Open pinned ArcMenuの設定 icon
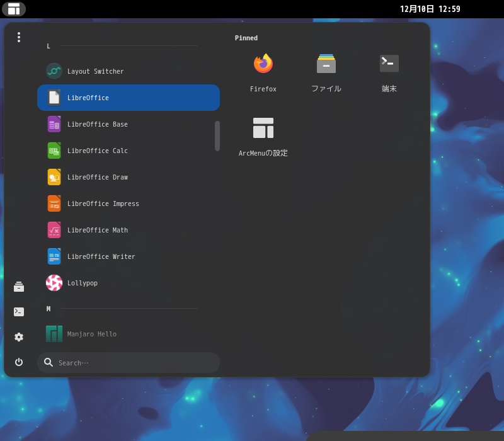Image resolution: width=504 pixels, height=441 pixels. pos(263,128)
